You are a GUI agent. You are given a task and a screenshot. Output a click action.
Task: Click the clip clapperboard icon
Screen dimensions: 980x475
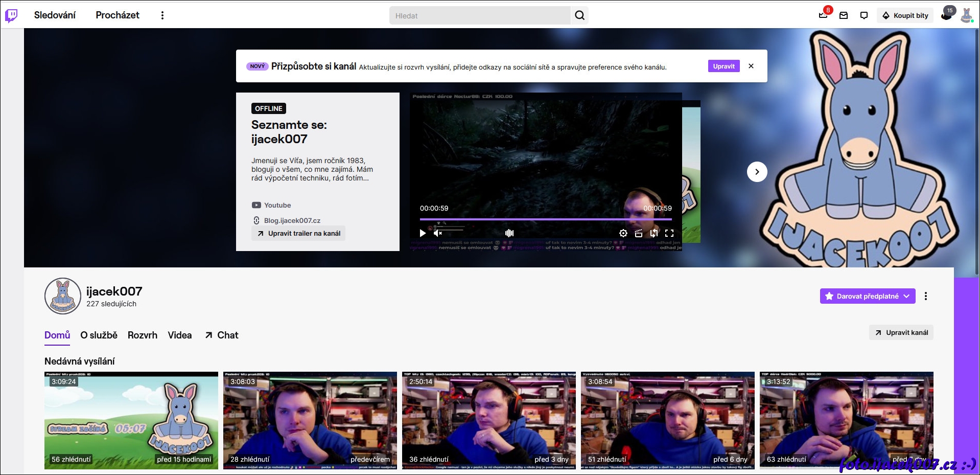[638, 233]
